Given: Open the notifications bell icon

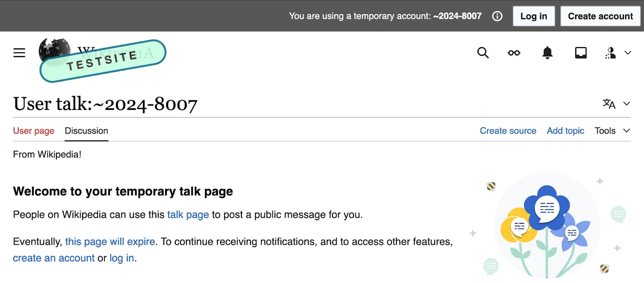Looking at the screenshot, I should tap(547, 53).
